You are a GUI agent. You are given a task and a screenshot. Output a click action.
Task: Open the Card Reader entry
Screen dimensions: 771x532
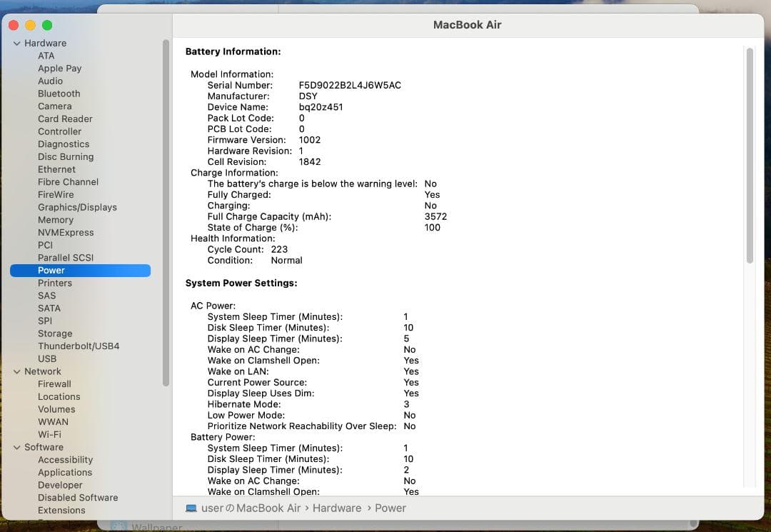pos(65,119)
